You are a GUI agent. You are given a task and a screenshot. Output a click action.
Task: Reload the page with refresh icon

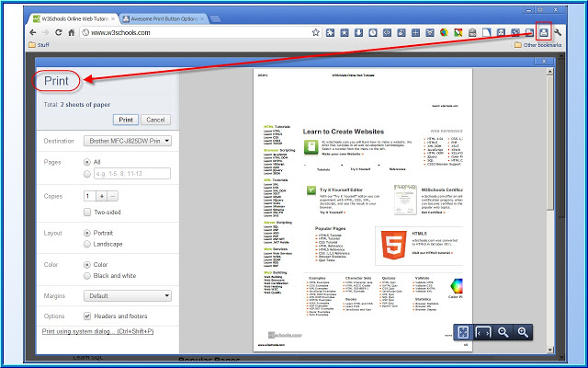(x=59, y=33)
